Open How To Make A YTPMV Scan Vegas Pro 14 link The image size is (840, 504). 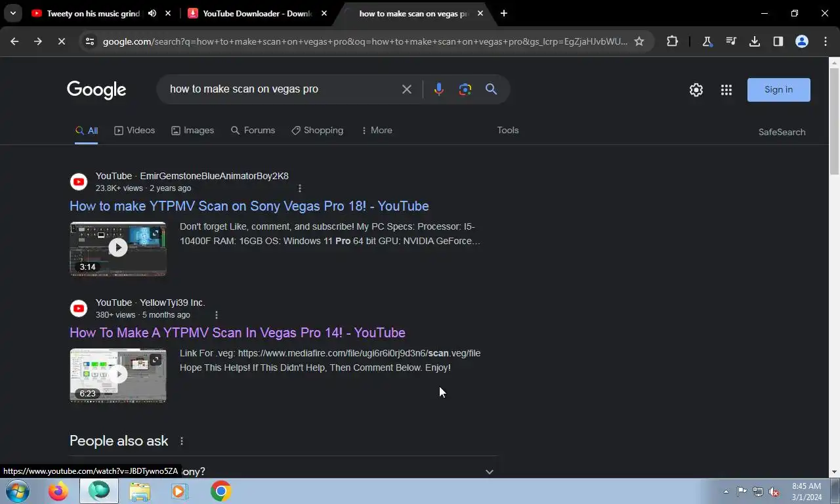(x=238, y=333)
